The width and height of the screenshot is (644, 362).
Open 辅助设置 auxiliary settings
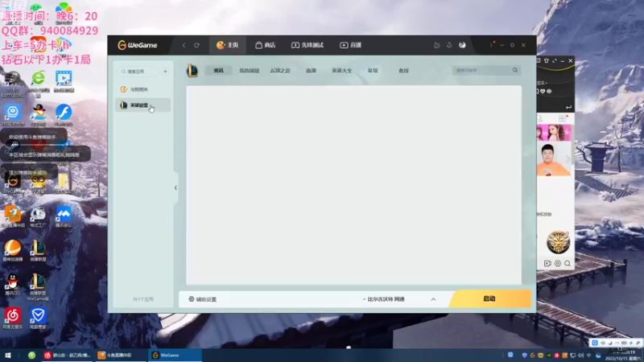coord(203,299)
